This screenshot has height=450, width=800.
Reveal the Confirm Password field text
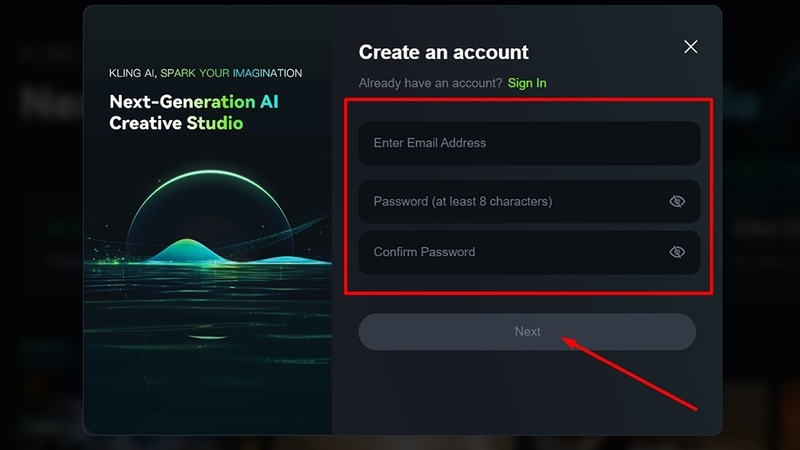pyautogui.click(x=677, y=252)
